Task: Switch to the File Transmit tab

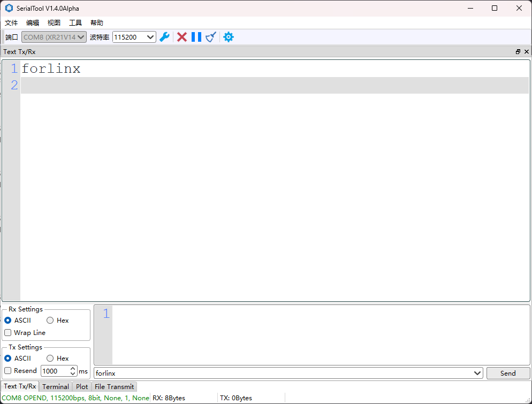Action: coord(114,386)
